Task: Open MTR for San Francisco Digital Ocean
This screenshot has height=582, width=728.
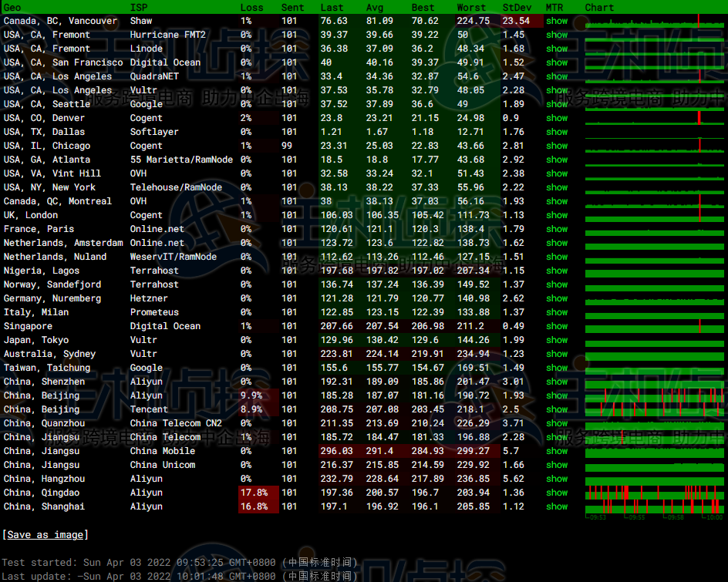Action: click(x=557, y=62)
